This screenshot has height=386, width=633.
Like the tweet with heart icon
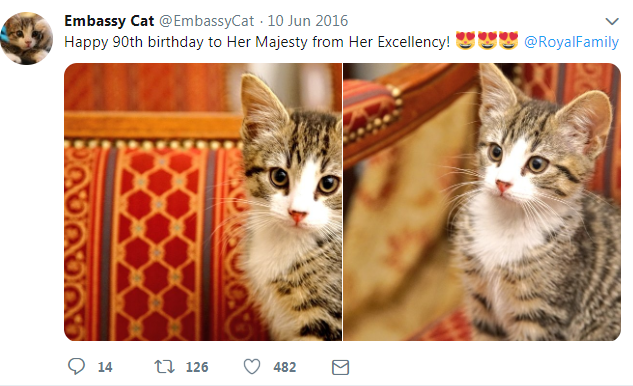click(x=252, y=367)
